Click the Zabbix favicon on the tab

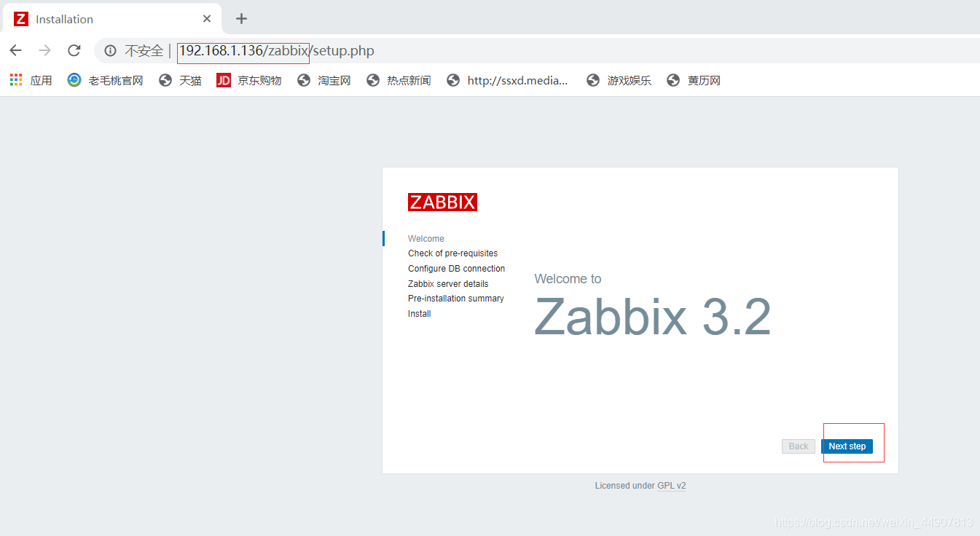point(21,19)
